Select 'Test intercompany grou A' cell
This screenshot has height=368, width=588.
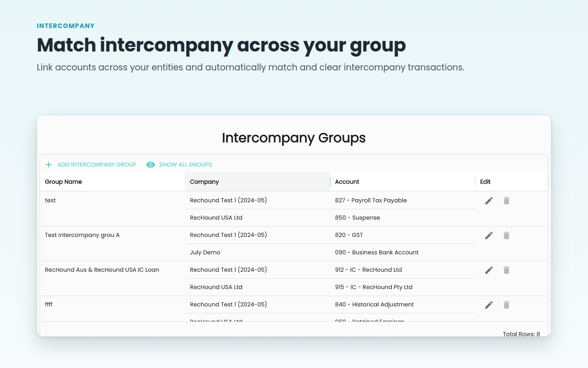(113, 244)
